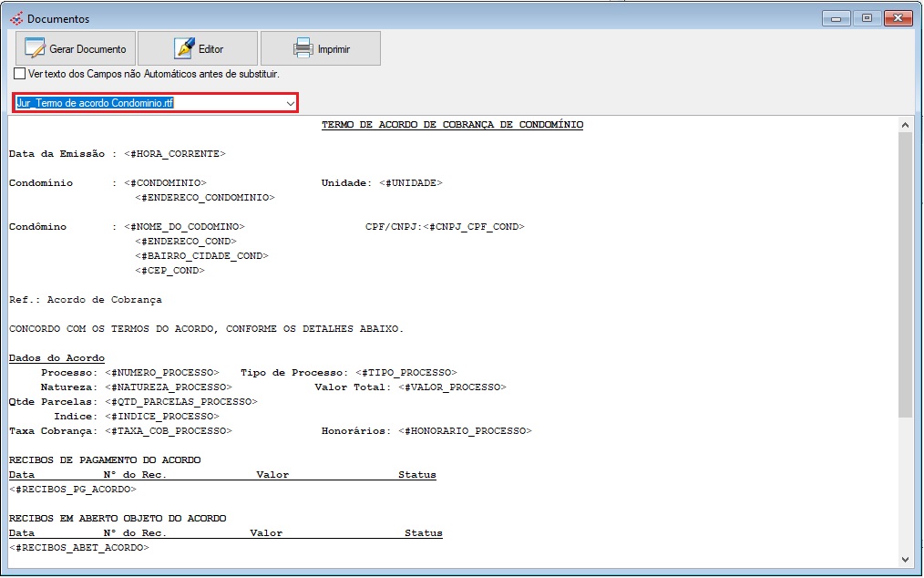Maximize the Documentos window

[866, 18]
